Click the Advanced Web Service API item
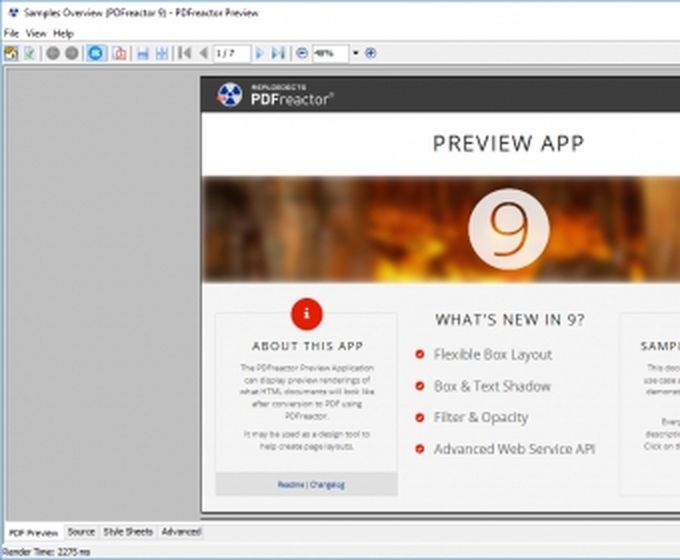 tap(514, 449)
